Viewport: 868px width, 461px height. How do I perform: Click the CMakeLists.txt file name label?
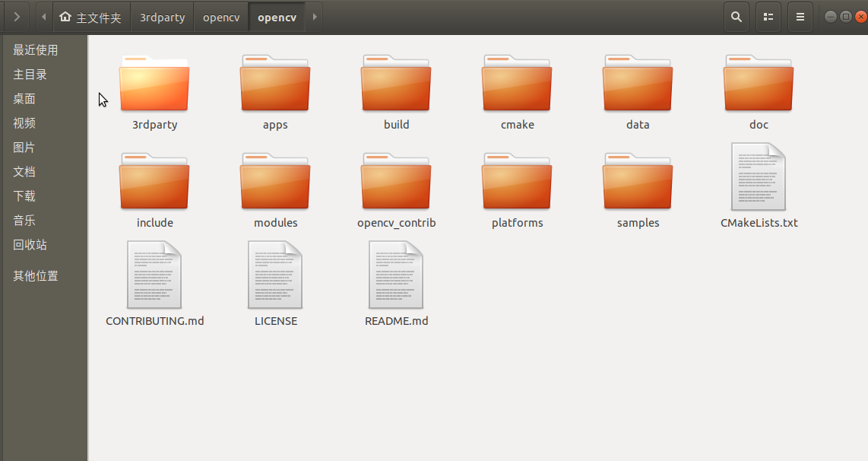759,223
